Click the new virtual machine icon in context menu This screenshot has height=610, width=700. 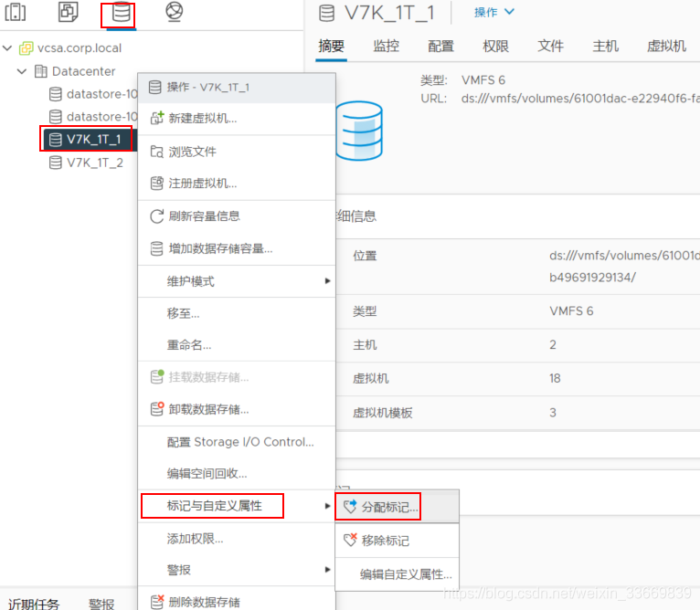point(157,118)
